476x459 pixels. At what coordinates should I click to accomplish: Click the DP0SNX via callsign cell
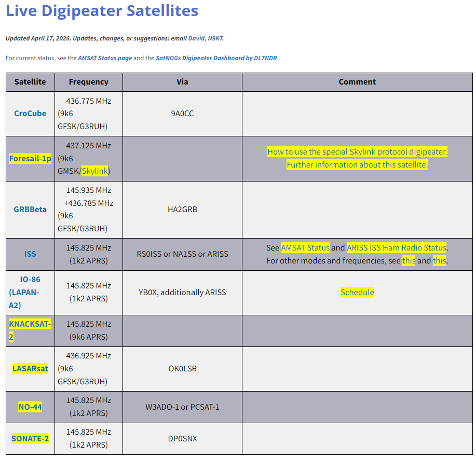pyautogui.click(x=182, y=439)
